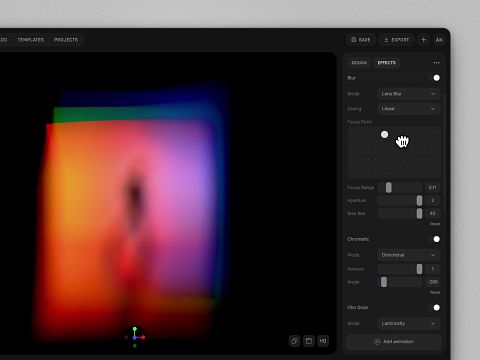The image size is (480, 360).
Task: Switch to the Design tab
Action: 359,63
